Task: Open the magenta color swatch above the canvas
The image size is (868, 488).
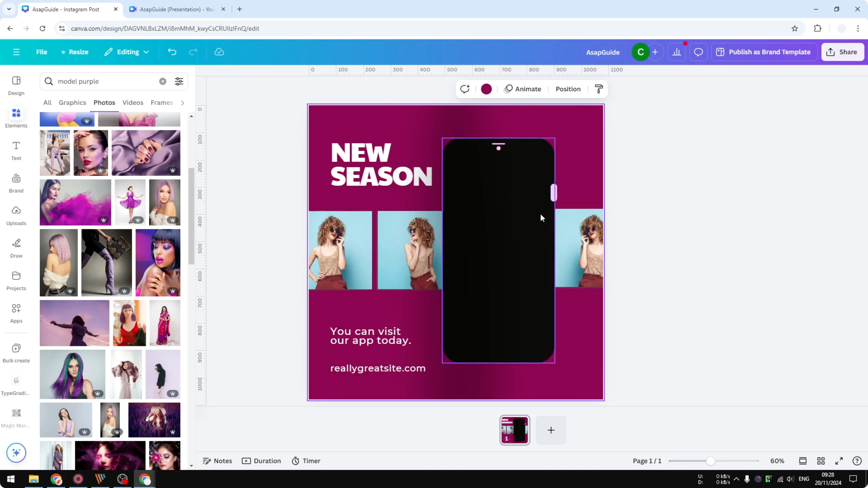Action: (486, 89)
